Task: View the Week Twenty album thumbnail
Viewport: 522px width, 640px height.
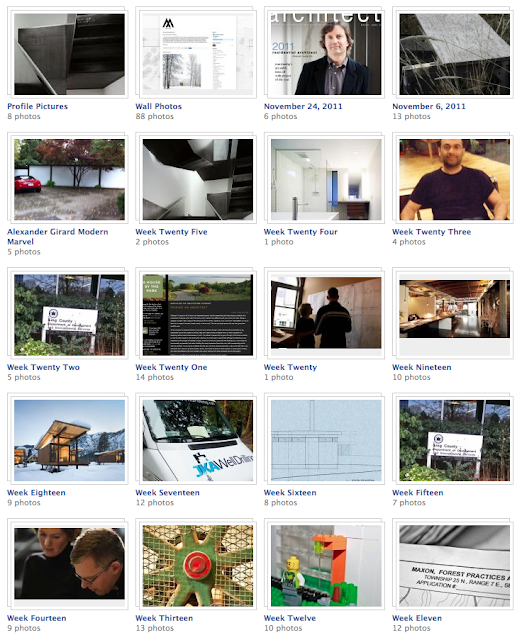Action: pos(326,313)
